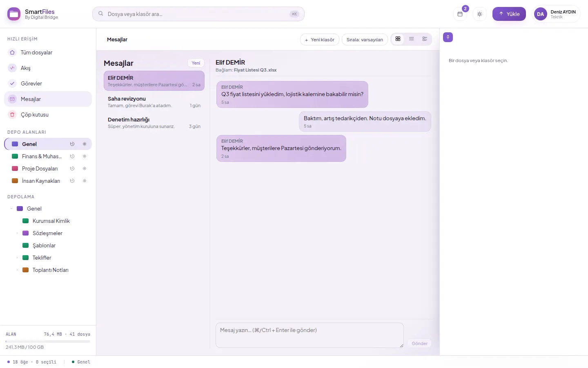
Task: Select İnsan Kaynakları depot area
Action: tap(48, 181)
